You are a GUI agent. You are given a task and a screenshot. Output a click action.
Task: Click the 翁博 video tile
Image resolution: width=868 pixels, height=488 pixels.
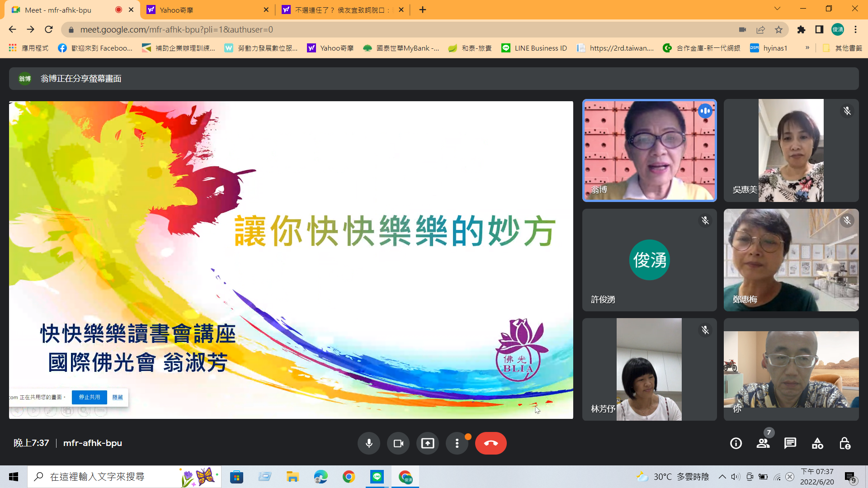tap(649, 150)
